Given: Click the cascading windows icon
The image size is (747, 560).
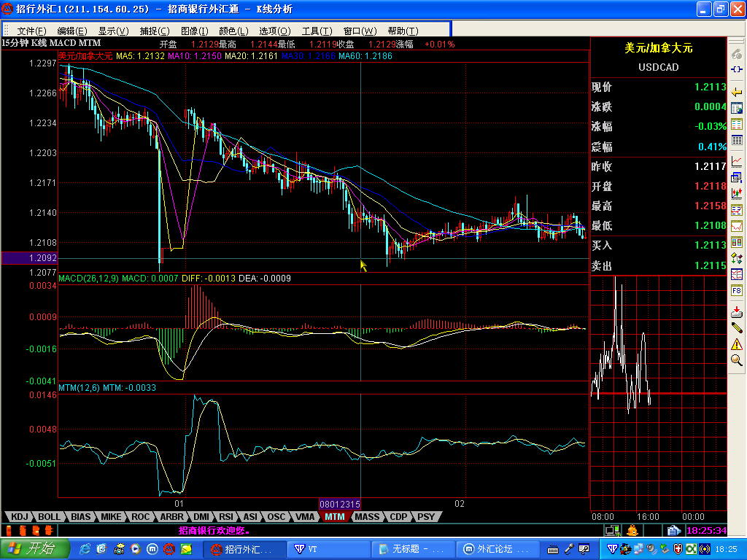Looking at the screenshot, I should (737, 178).
